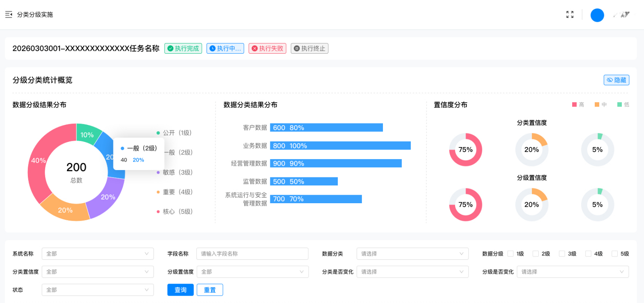
Task: Click the 200 总数 donut center
Action: click(x=76, y=173)
